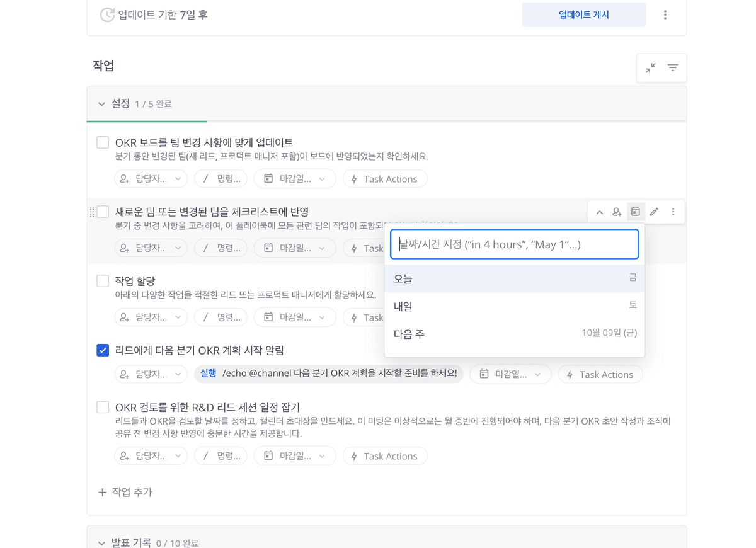Open three-dot menu in hovered task toolbar
The height and width of the screenshot is (548, 756).
673,212
